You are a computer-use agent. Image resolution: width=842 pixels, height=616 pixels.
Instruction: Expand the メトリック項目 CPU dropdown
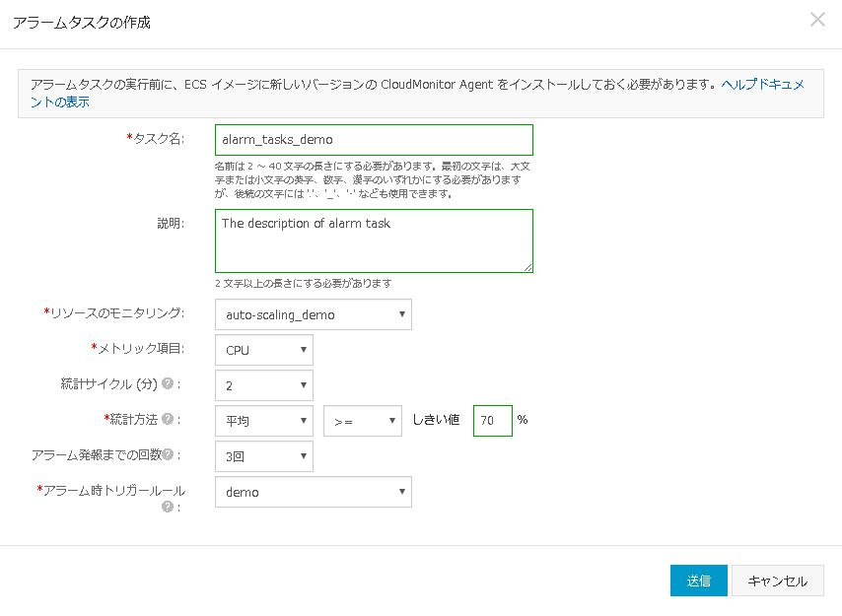[263, 350]
